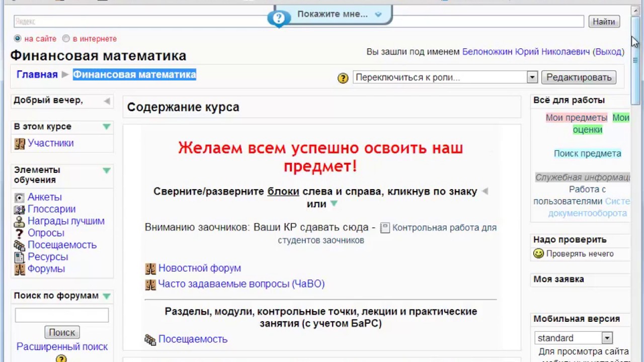Open Посещаемость link in left sidebar
The image size is (644, 362).
tap(62, 245)
